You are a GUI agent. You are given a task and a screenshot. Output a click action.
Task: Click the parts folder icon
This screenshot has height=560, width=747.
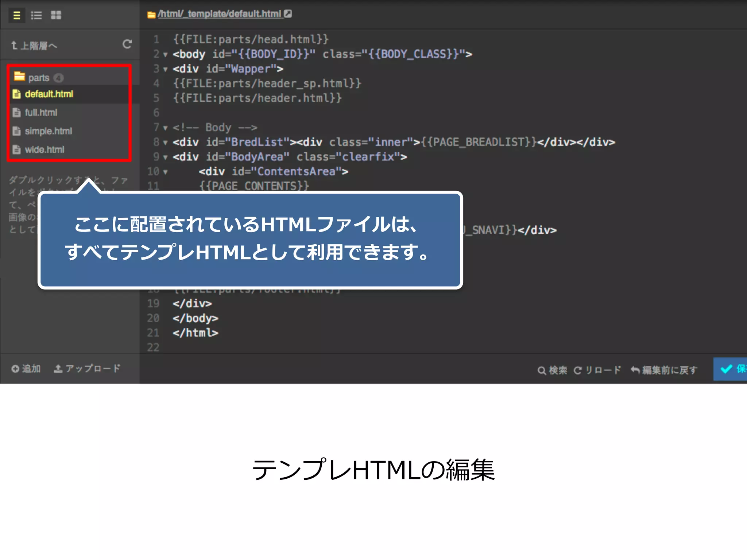pyautogui.click(x=19, y=77)
